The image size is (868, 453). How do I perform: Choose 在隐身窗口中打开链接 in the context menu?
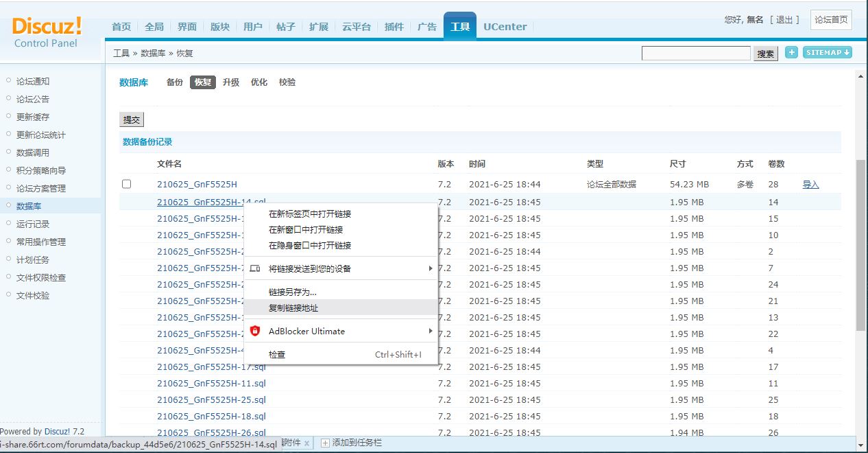click(341, 245)
